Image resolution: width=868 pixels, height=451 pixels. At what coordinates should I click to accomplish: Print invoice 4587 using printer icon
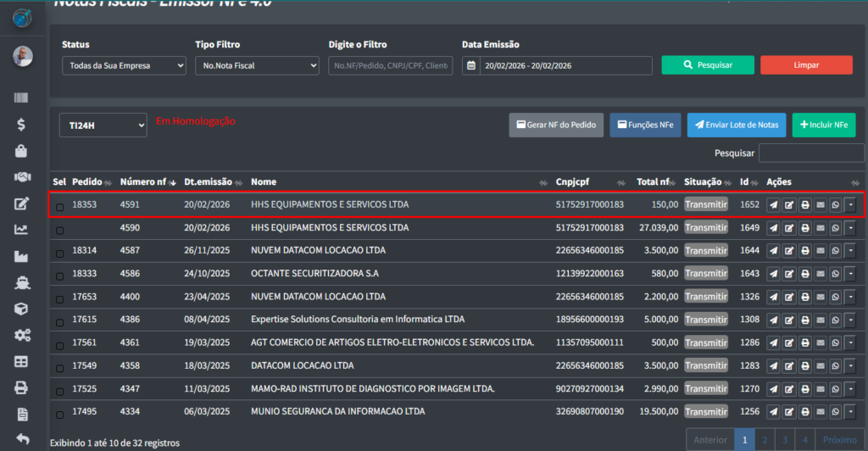click(x=804, y=251)
